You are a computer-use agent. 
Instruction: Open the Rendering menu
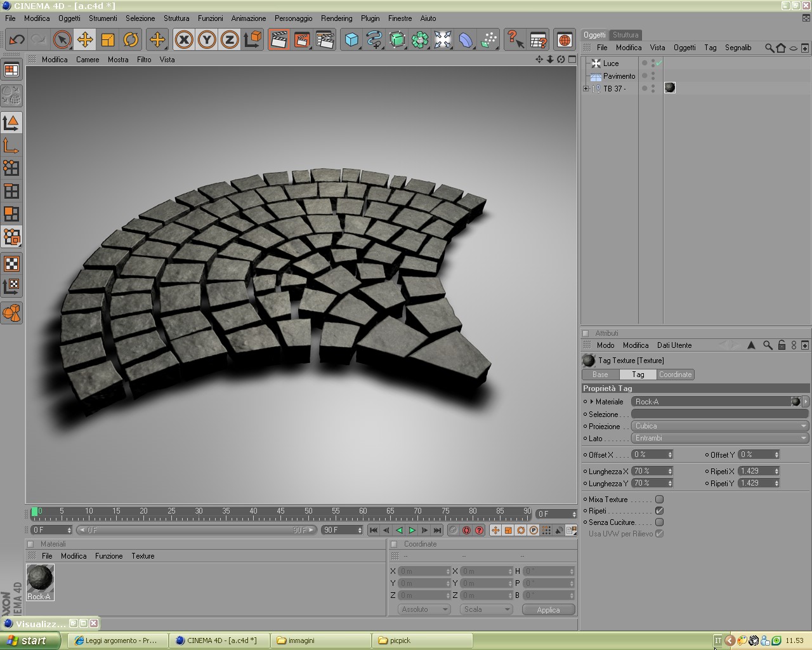pyautogui.click(x=336, y=18)
